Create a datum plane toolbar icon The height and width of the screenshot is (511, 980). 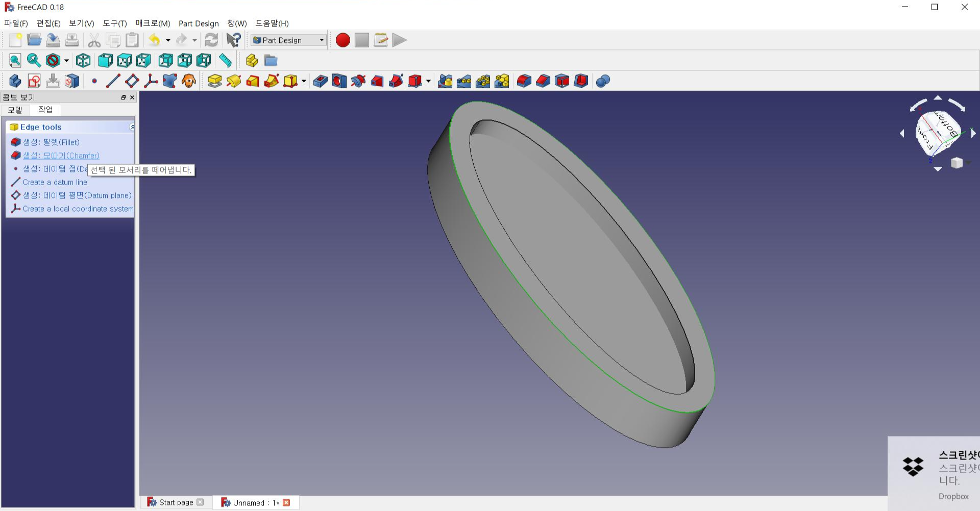132,81
